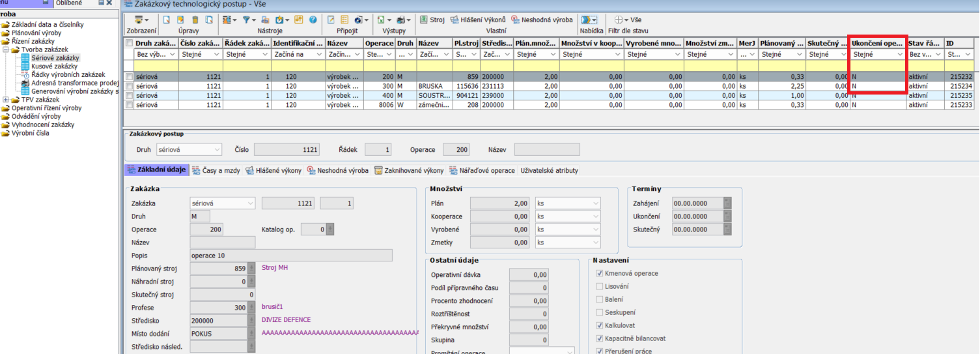Expand the TPV zakázek tree node
980x354 pixels.
point(7,100)
